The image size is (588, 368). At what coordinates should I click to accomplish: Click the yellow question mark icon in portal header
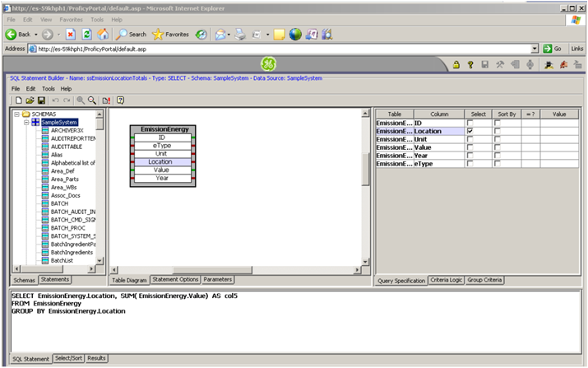click(470, 64)
